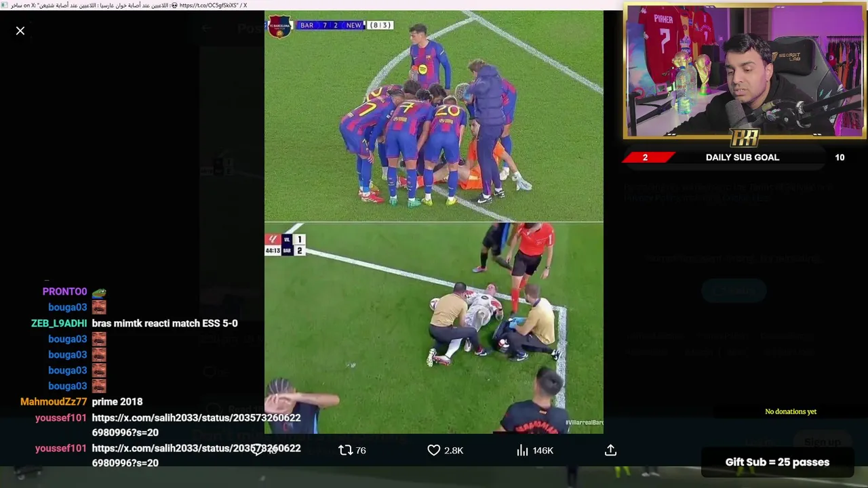The width and height of the screenshot is (868, 488).
Task: Click the Gift Sub = 25 passes banner
Action: (777, 462)
